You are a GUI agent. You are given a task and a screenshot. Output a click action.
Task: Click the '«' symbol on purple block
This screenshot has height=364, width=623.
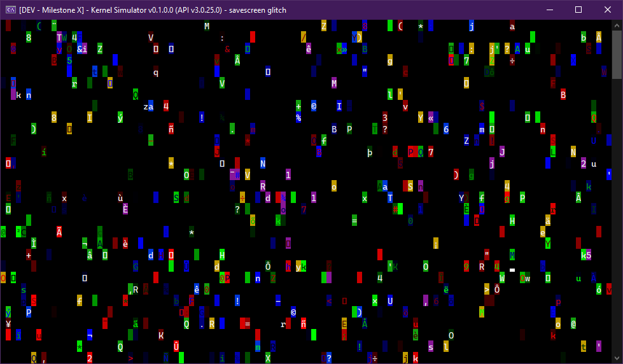click(431, 118)
